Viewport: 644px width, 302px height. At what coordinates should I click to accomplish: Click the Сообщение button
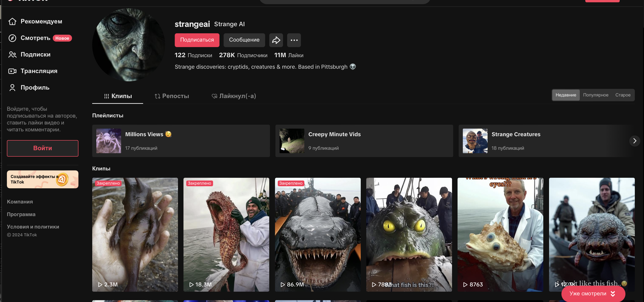(244, 40)
